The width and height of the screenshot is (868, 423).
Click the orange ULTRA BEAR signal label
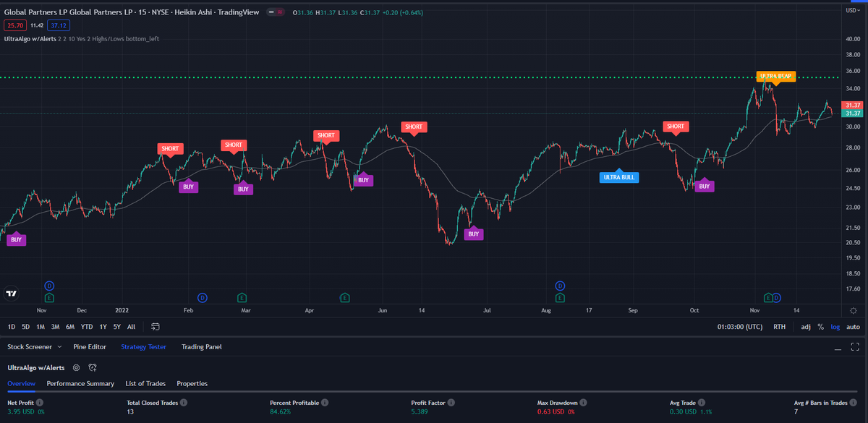pos(775,76)
